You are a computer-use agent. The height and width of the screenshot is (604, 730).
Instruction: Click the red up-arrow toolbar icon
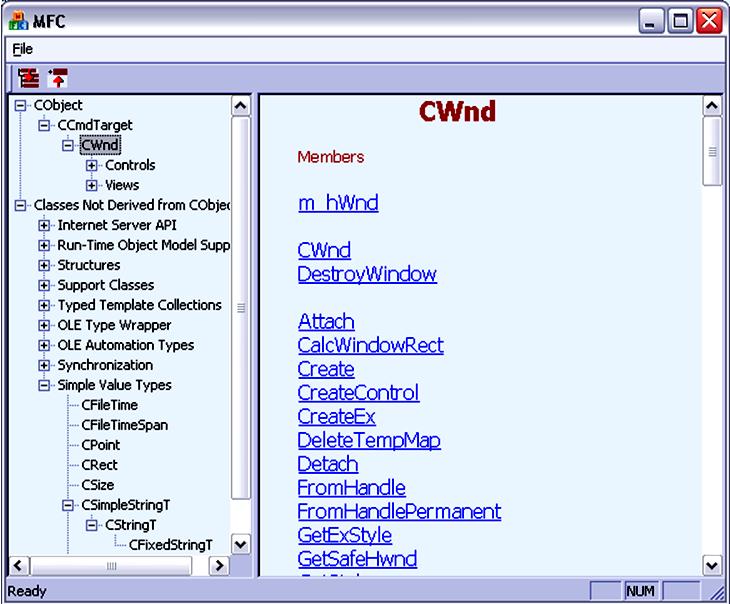point(58,78)
